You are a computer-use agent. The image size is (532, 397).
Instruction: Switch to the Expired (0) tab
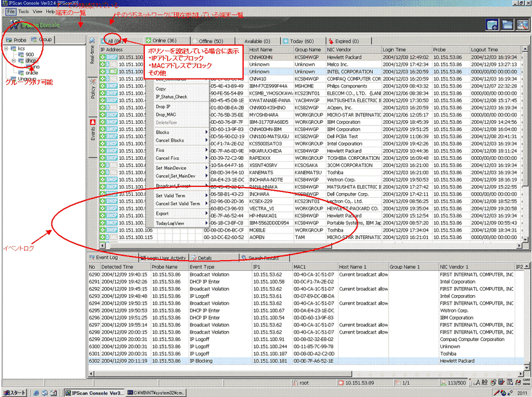pos(347,41)
